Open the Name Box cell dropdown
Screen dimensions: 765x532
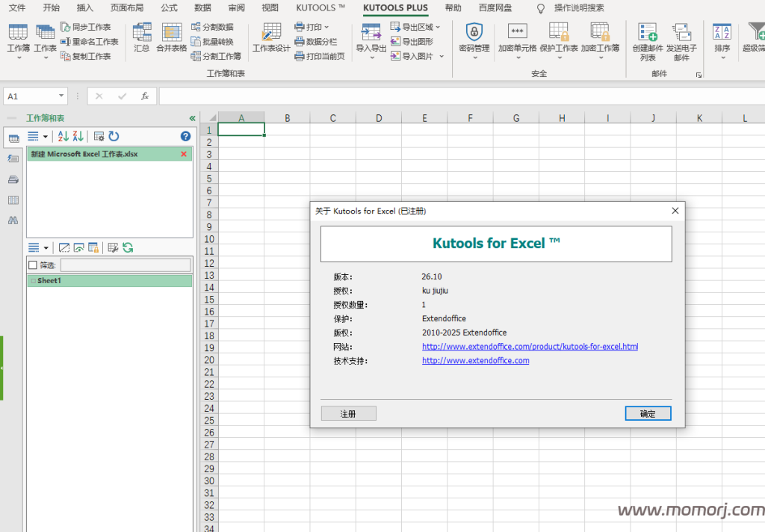(61, 96)
